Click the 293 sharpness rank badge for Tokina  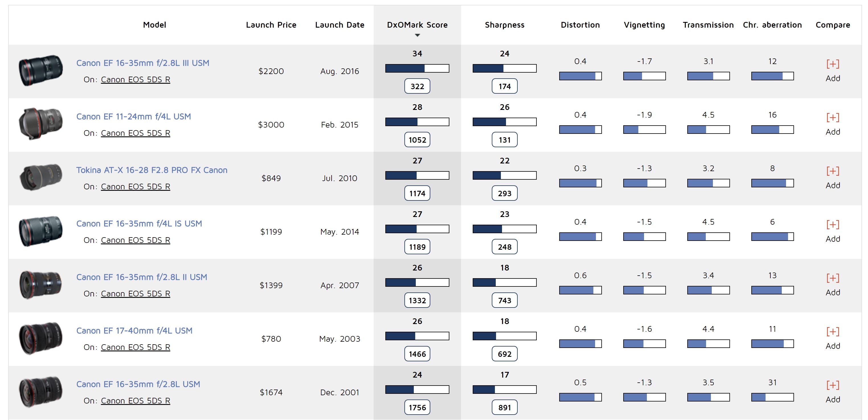504,193
